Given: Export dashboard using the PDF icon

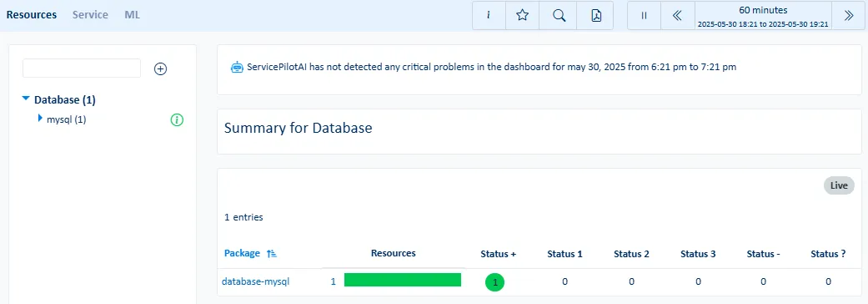Looking at the screenshot, I should pyautogui.click(x=595, y=16).
